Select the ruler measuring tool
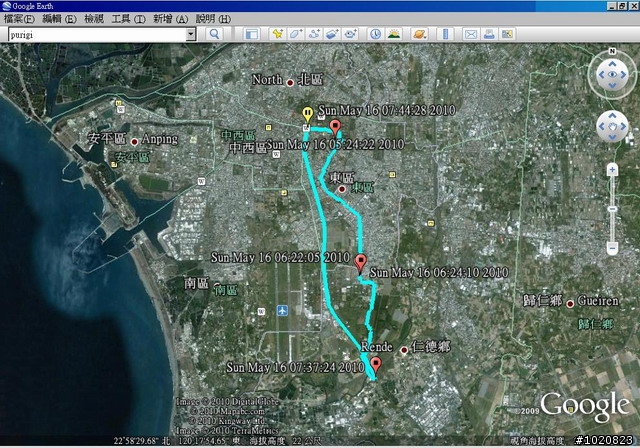 pyautogui.click(x=445, y=34)
